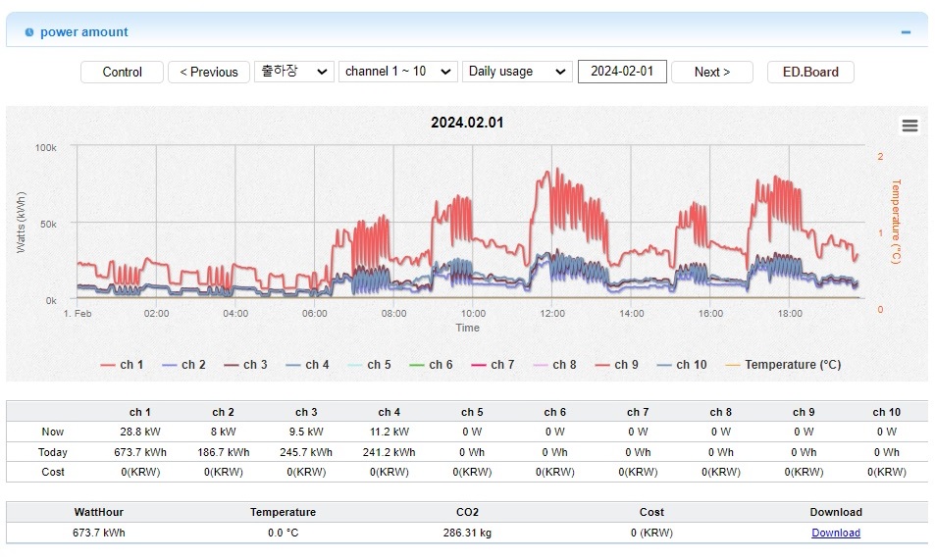Click the 50k y-axis label

click(48, 225)
